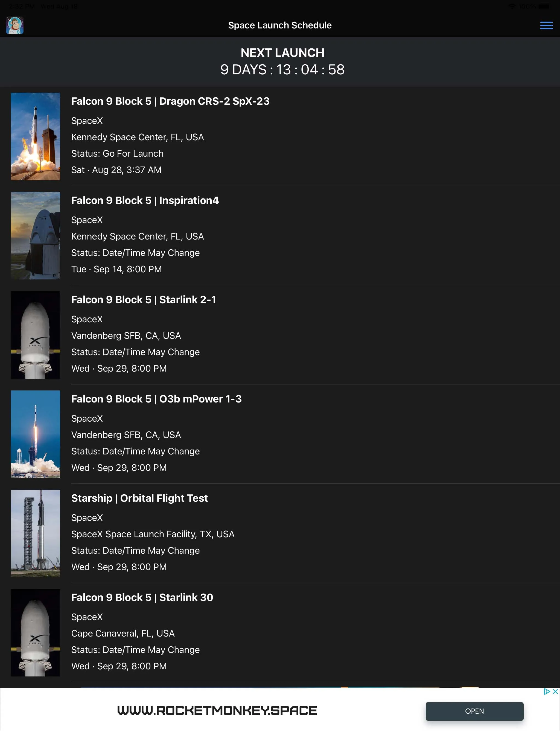
Task: Tap the Starlink 30 rocket thumbnail icon
Action: [35, 632]
